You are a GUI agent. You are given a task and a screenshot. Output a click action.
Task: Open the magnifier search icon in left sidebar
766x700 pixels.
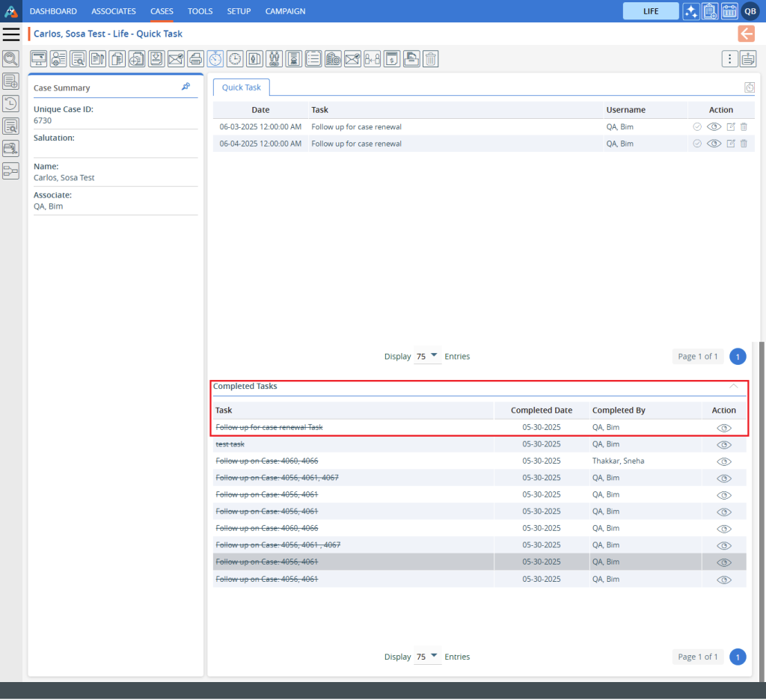pos(10,59)
